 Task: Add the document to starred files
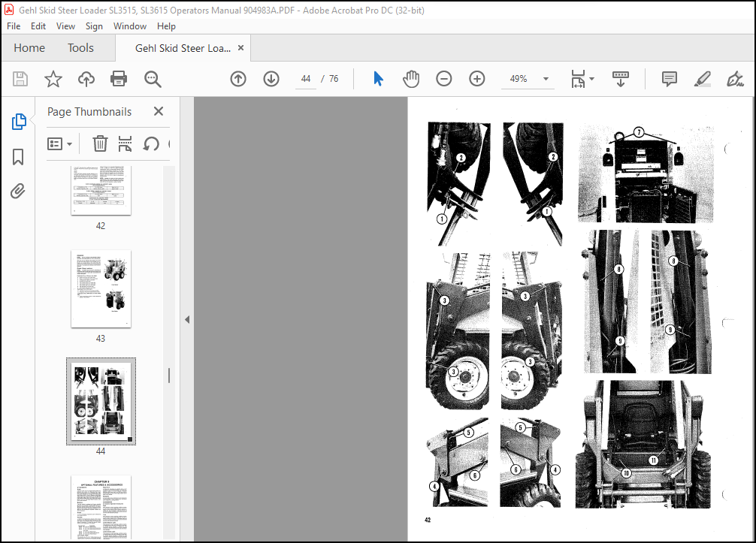pos(53,79)
